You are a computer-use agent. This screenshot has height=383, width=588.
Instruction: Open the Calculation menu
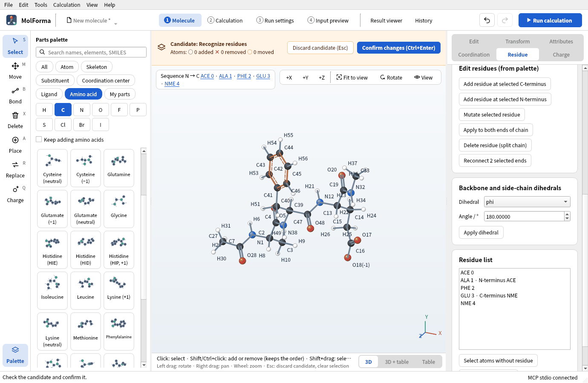(x=66, y=5)
